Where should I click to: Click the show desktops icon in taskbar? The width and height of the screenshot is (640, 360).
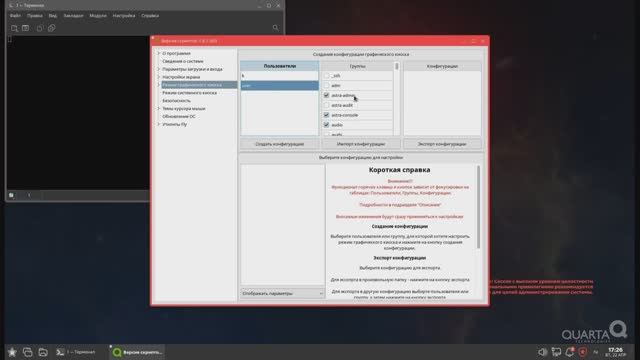point(27,352)
